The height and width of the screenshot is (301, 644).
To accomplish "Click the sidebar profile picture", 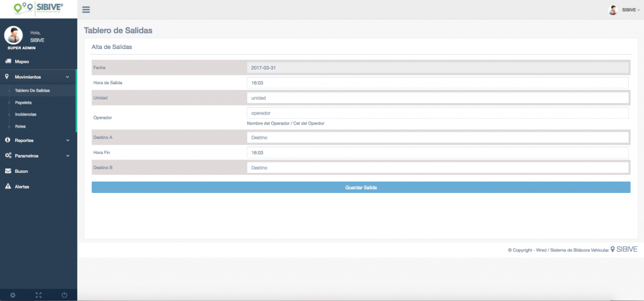I will click(13, 35).
